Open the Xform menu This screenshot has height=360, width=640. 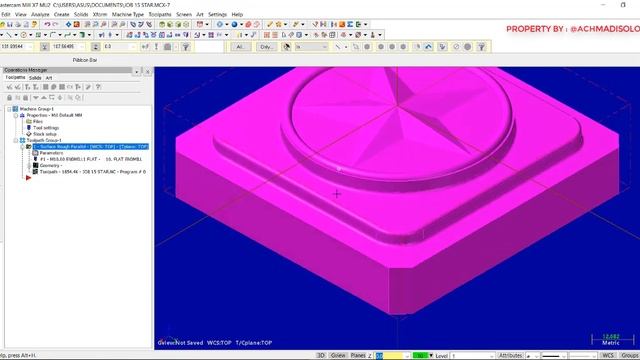tap(100, 14)
